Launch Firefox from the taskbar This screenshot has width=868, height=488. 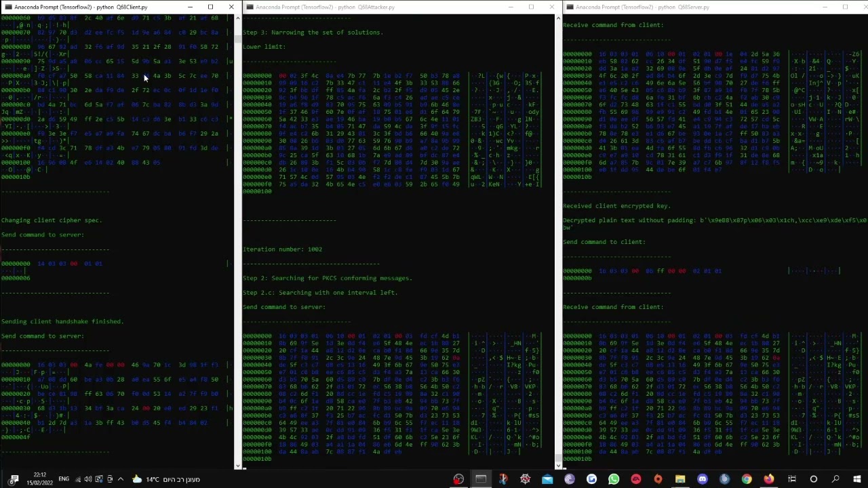tap(768, 479)
